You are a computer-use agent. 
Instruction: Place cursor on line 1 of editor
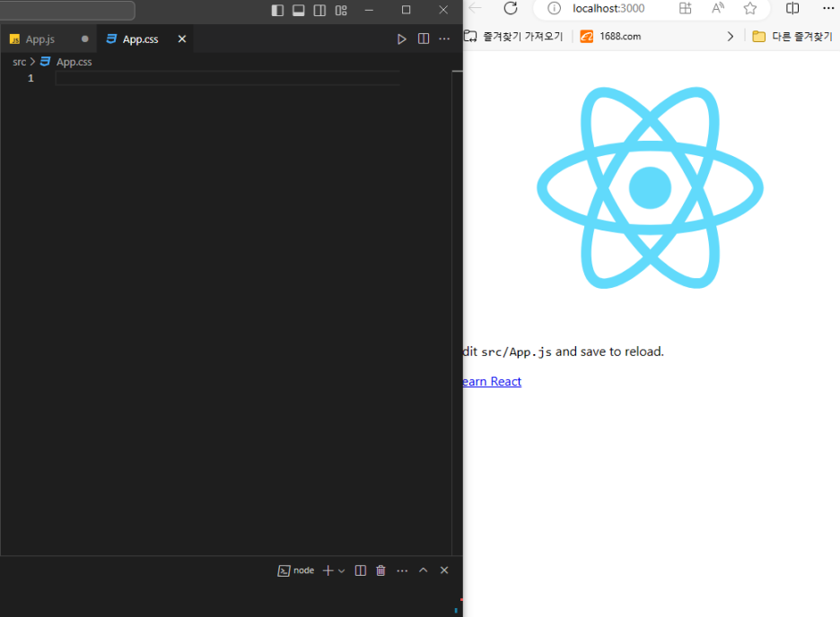click(228, 78)
